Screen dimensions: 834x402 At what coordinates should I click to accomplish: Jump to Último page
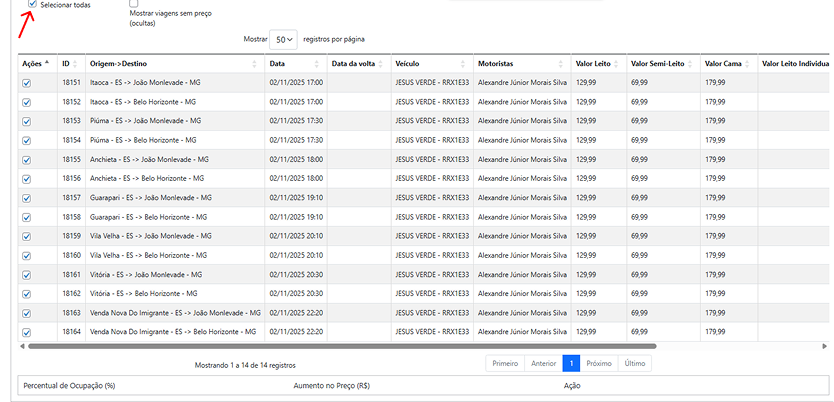pos(634,364)
